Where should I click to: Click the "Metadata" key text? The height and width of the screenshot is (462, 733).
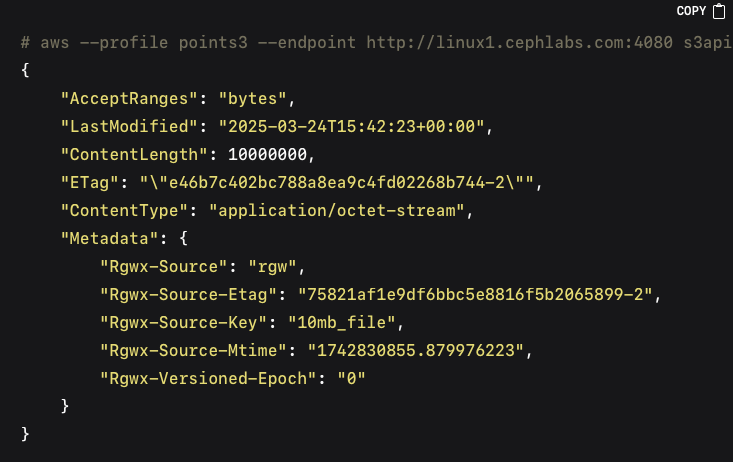point(110,238)
